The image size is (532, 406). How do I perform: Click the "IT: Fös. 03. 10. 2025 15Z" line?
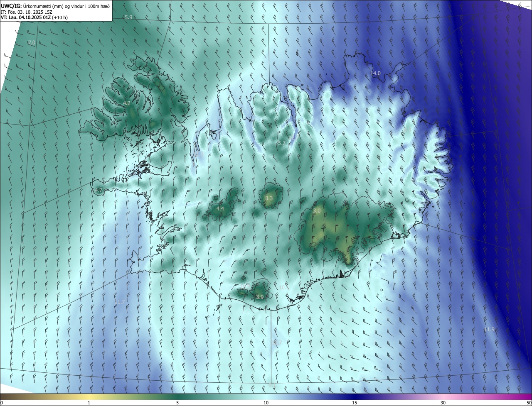pyautogui.click(x=26, y=12)
